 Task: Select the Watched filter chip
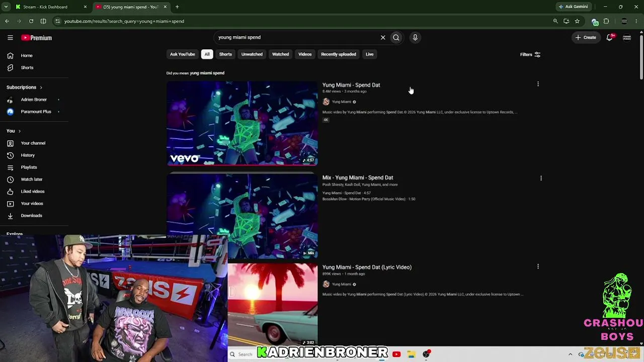pyautogui.click(x=281, y=54)
